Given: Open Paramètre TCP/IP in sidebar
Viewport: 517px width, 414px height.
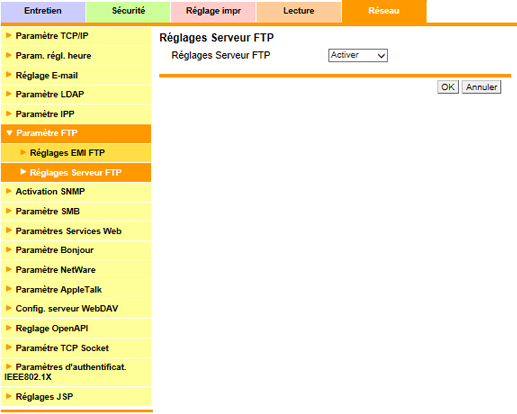Looking at the screenshot, I should coord(76,36).
